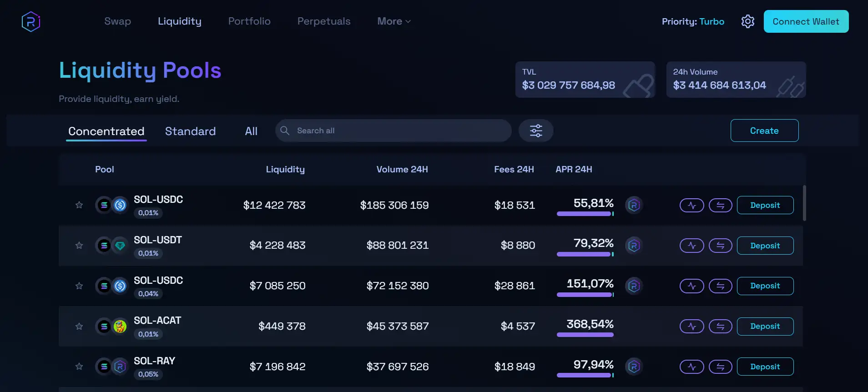The width and height of the screenshot is (868, 392).
Task: Open the chart icon for SOL-ACAT pool
Action: [x=691, y=327]
